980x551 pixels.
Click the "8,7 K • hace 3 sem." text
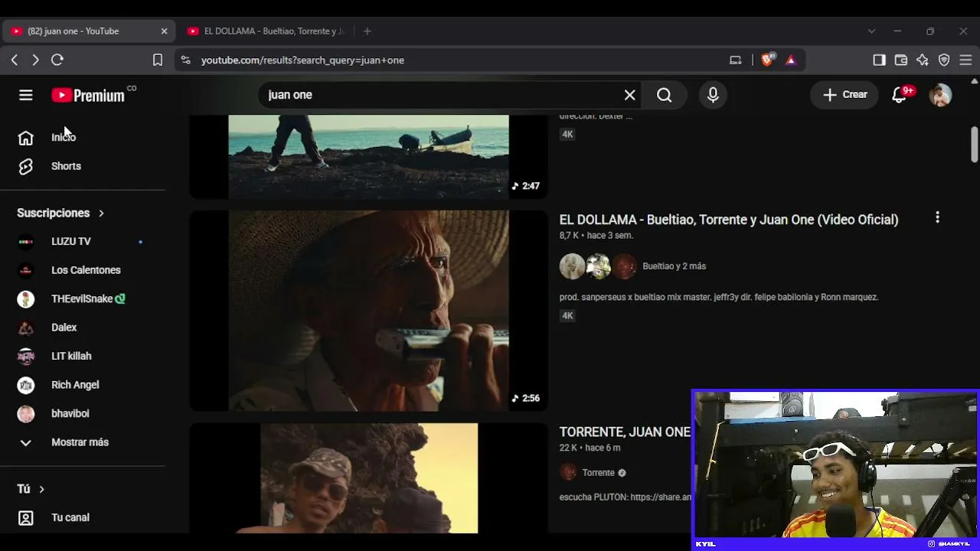tap(596, 236)
